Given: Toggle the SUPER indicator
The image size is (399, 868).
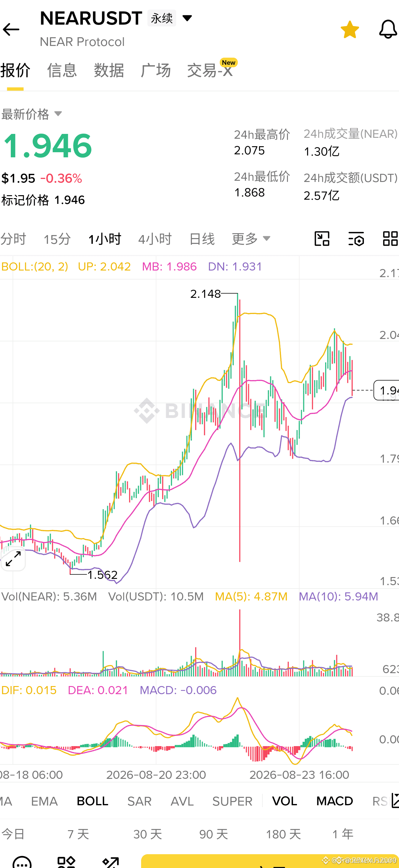Looking at the screenshot, I should [x=233, y=801].
